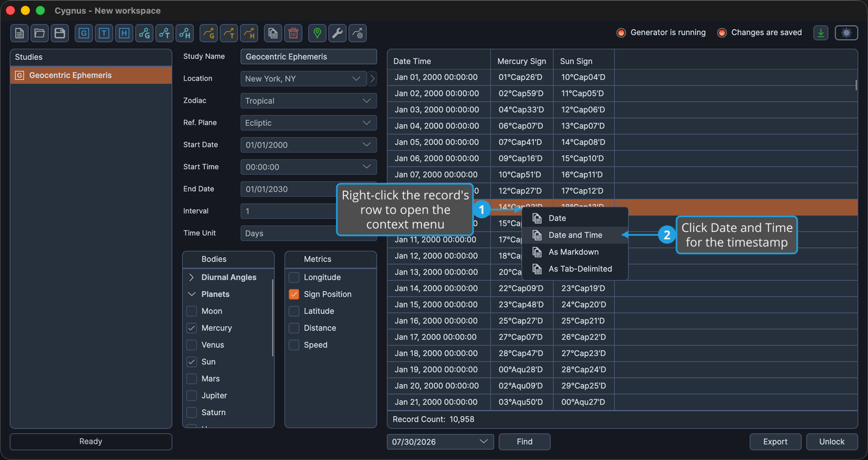Image resolution: width=868 pixels, height=460 pixels.
Task: Uncheck the Mercury body checkbox
Action: [x=192, y=328]
